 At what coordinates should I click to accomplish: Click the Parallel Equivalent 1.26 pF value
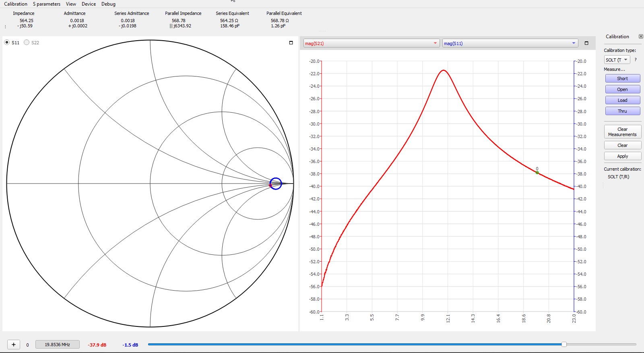point(278,26)
